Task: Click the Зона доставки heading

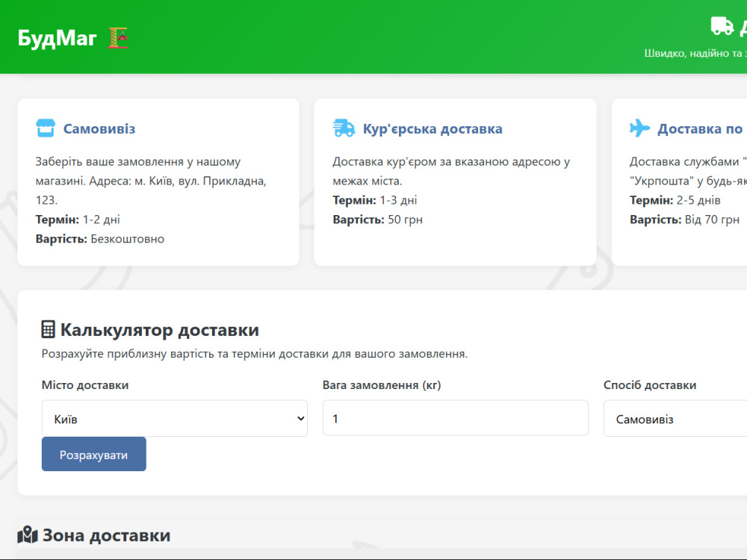Action: click(107, 535)
